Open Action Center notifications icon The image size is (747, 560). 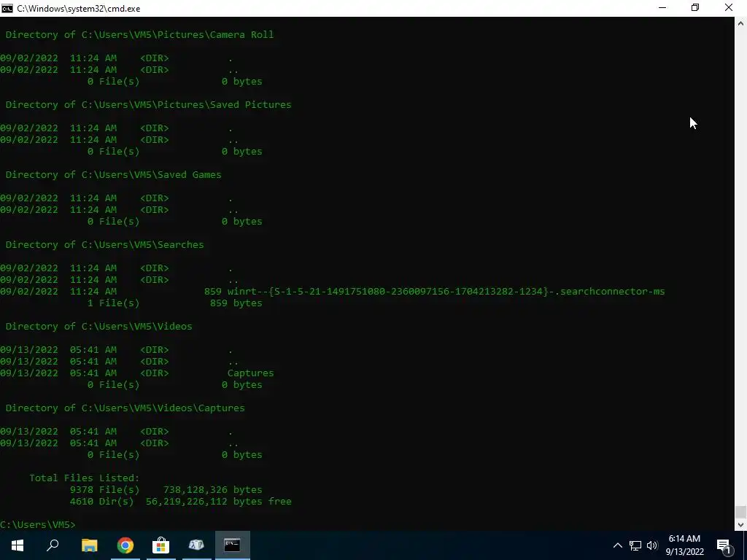tap(724, 545)
